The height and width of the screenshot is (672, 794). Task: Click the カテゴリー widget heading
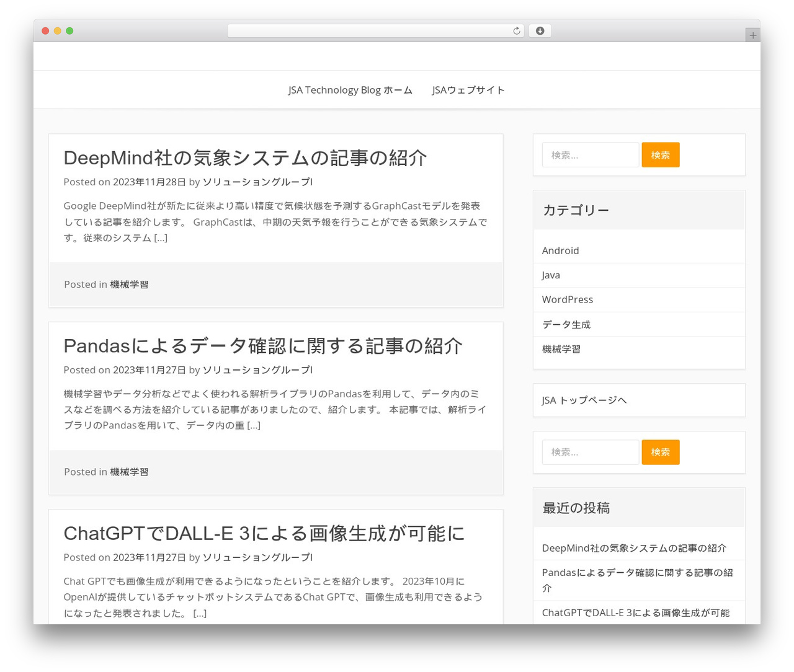(576, 210)
